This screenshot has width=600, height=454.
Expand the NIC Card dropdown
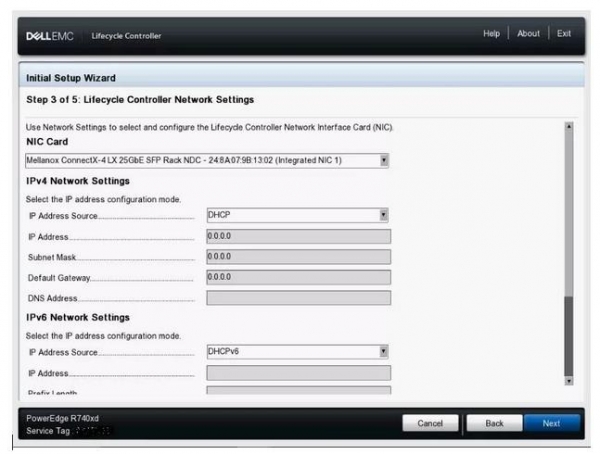click(206, 160)
